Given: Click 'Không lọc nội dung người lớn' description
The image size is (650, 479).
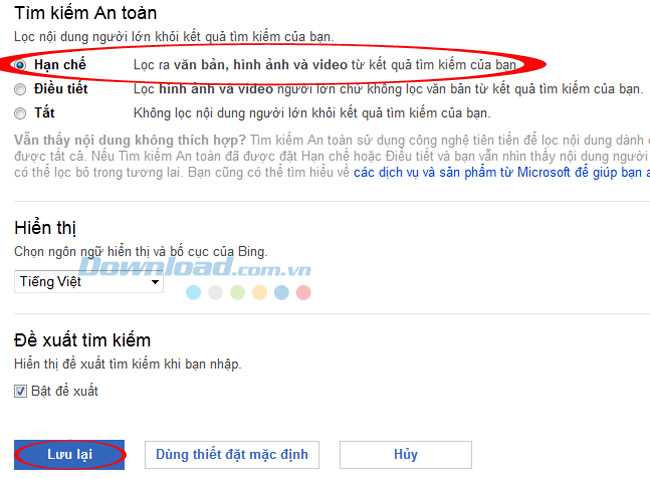Looking at the screenshot, I should tap(312, 113).
